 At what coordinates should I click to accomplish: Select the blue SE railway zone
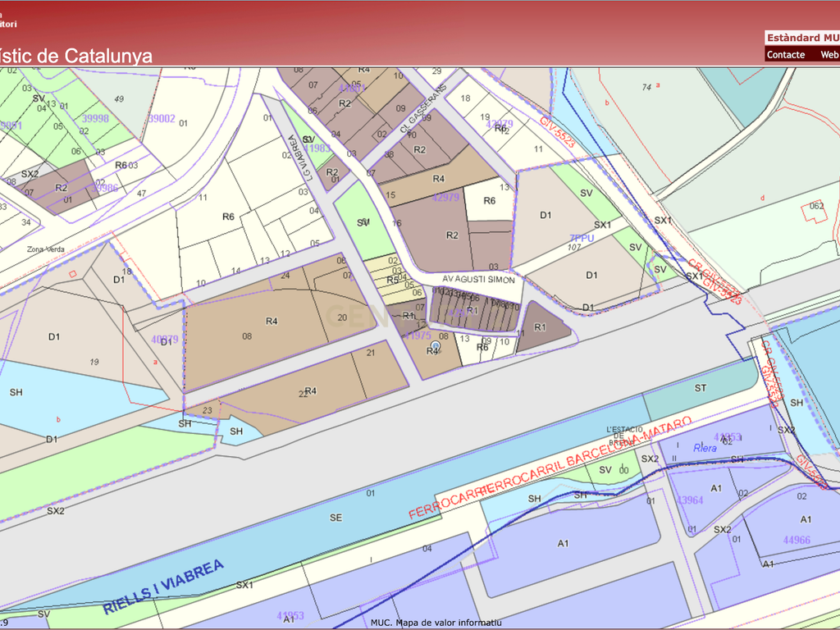(x=336, y=518)
